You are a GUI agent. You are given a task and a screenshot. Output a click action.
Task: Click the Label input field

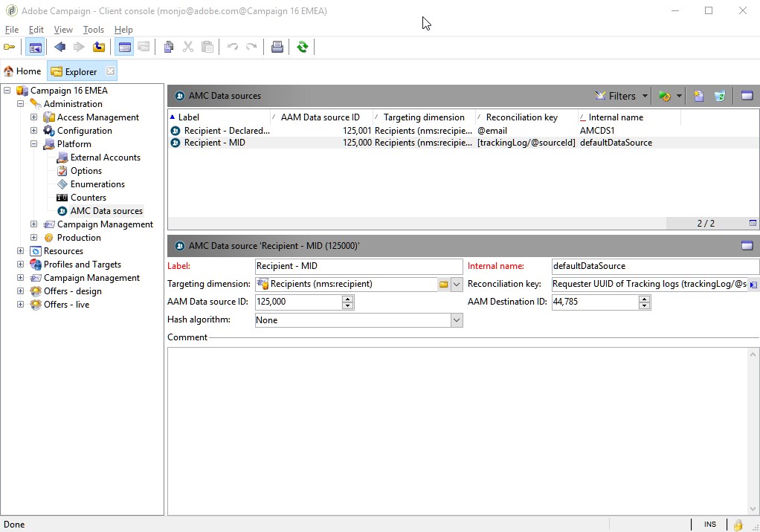point(358,266)
